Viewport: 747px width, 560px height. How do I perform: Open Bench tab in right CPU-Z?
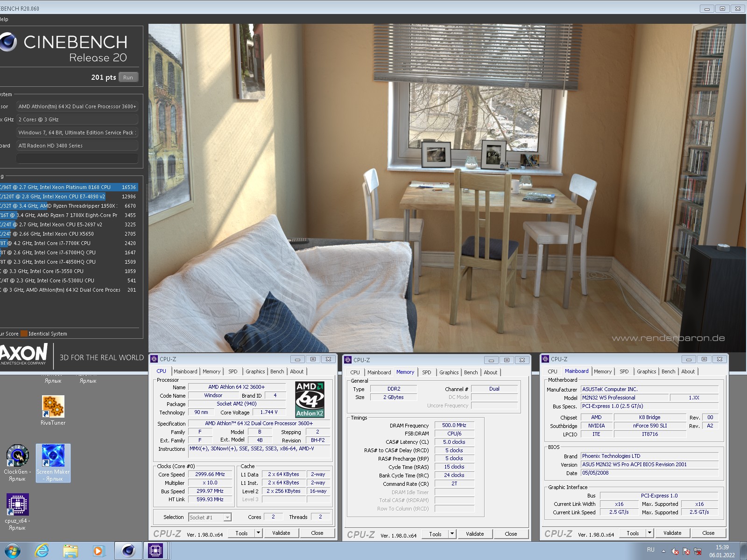669,371
